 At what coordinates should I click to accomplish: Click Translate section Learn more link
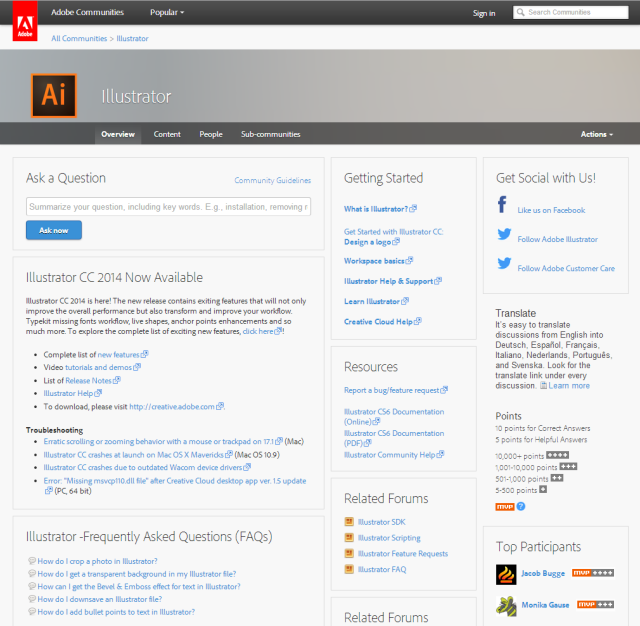click(x=569, y=386)
